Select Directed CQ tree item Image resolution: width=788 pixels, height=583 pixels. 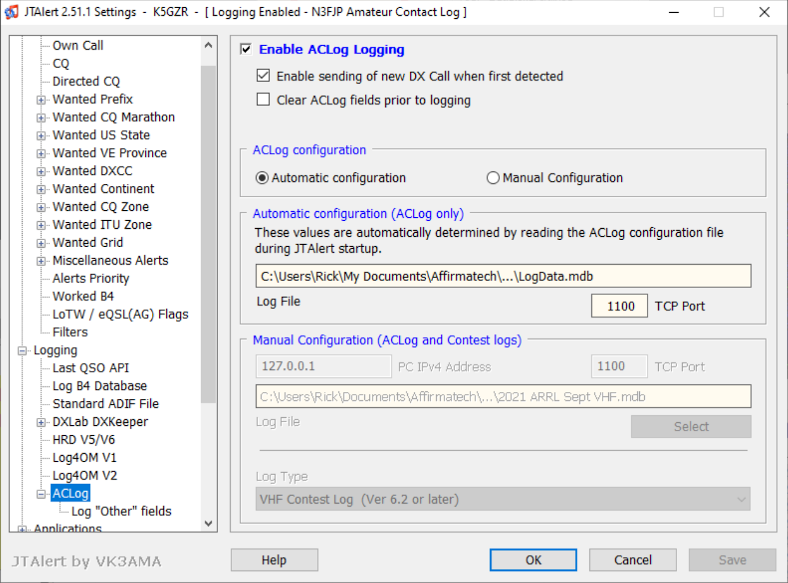(86, 81)
